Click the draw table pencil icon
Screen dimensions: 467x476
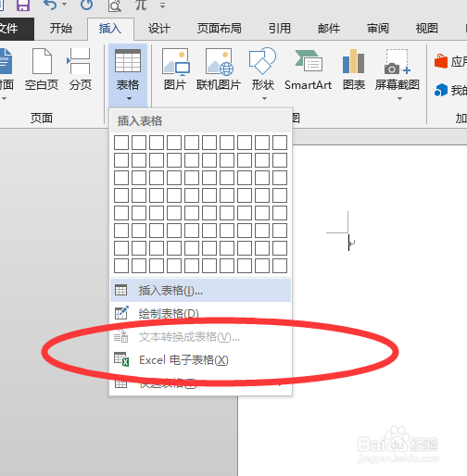coord(121,313)
